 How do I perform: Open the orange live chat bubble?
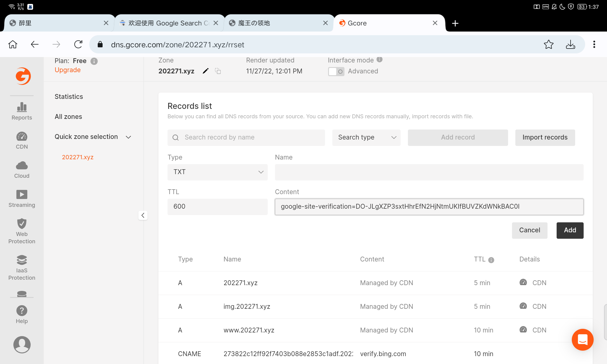click(582, 339)
